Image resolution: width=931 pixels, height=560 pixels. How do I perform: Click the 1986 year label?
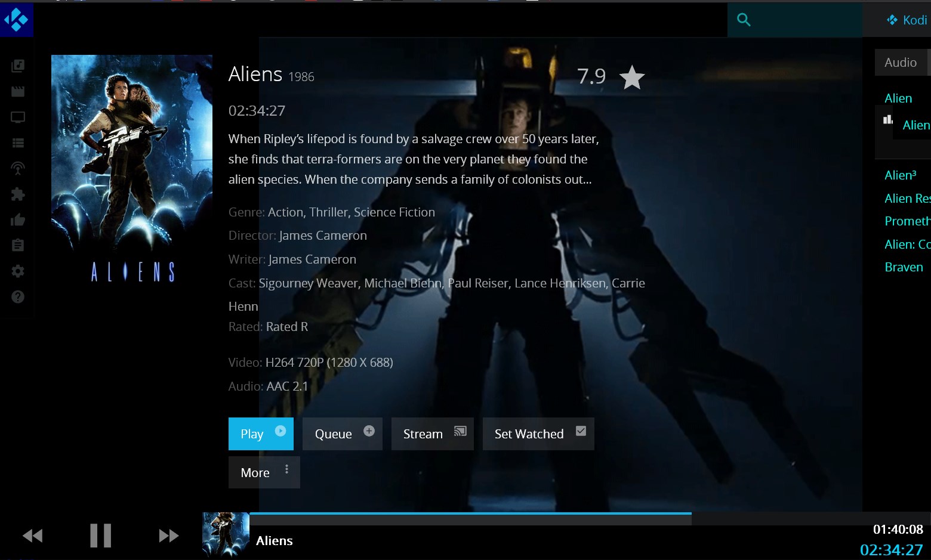click(301, 77)
